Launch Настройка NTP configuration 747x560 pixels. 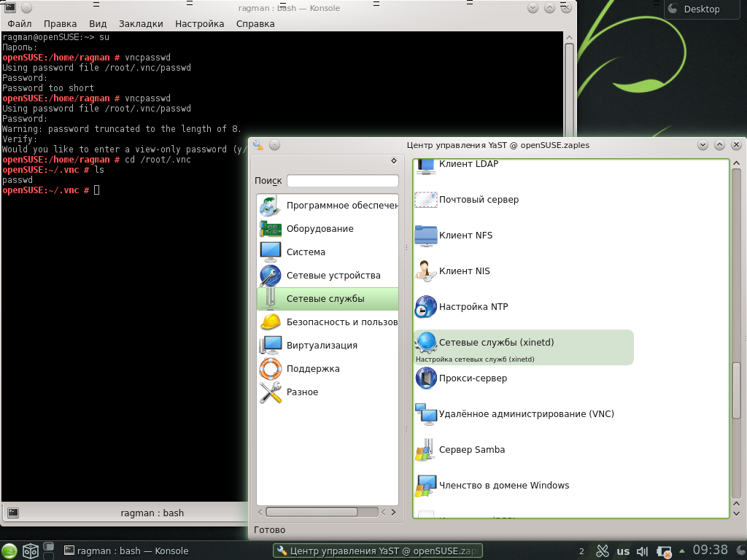pyautogui.click(x=473, y=307)
